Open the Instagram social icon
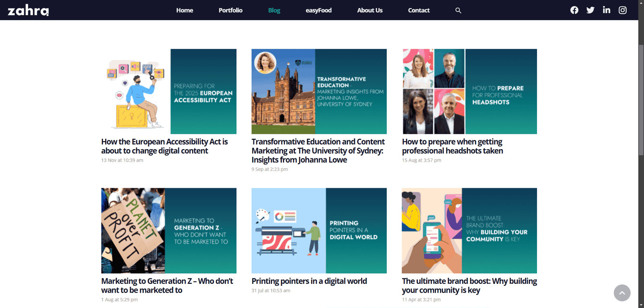Screen dimensions: 644x308 point(623,10)
